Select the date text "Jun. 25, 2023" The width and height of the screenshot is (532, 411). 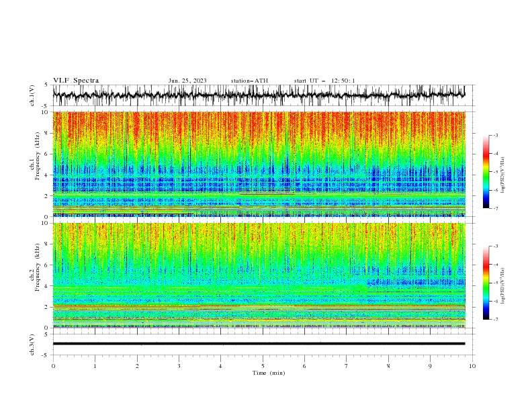187,81
